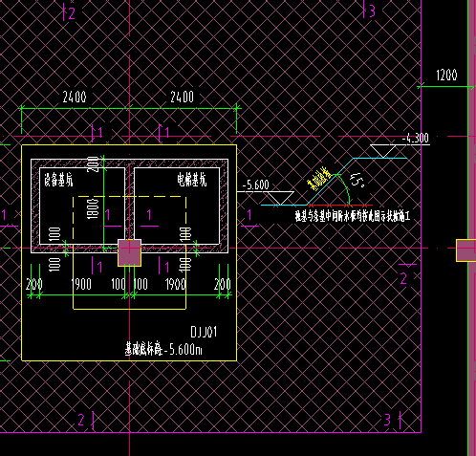Image resolution: width=476 pixels, height=456 pixels.
Task: Select the vertical "1800" dimension text
Action: tap(93, 208)
